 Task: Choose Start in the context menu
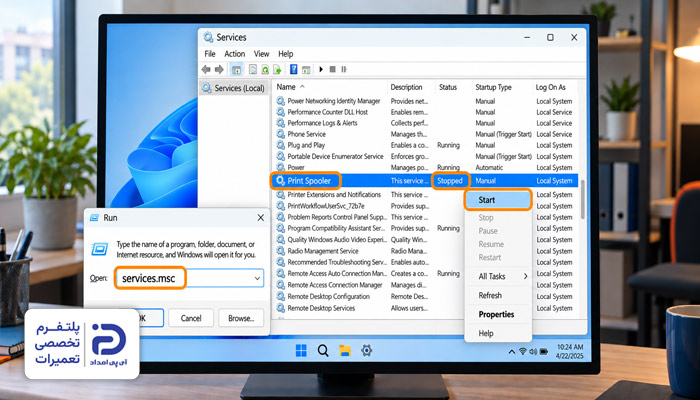[x=498, y=200]
